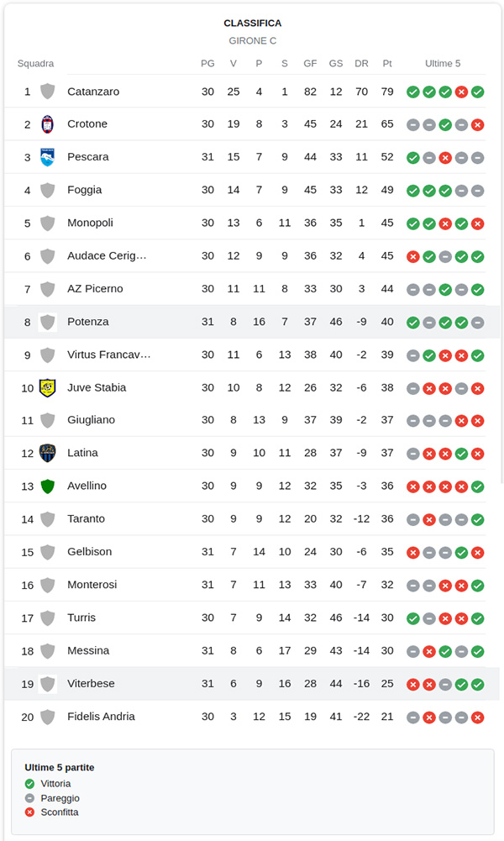Click the red Sconfitta legend icon
This screenshot has height=841, width=504.
[x=30, y=812]
